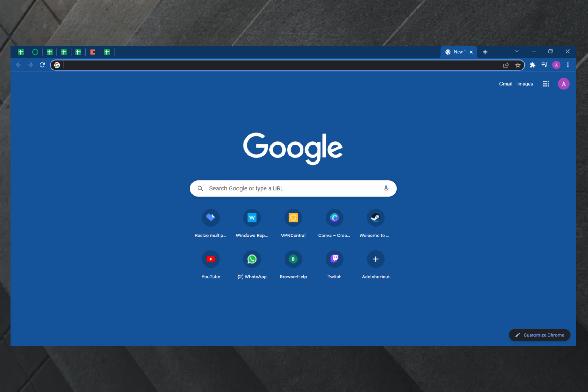Click the Chrome extensions puzzle icon
This screenshot has width=588, height=392.
pyautogui.click(x=532, y=65)
